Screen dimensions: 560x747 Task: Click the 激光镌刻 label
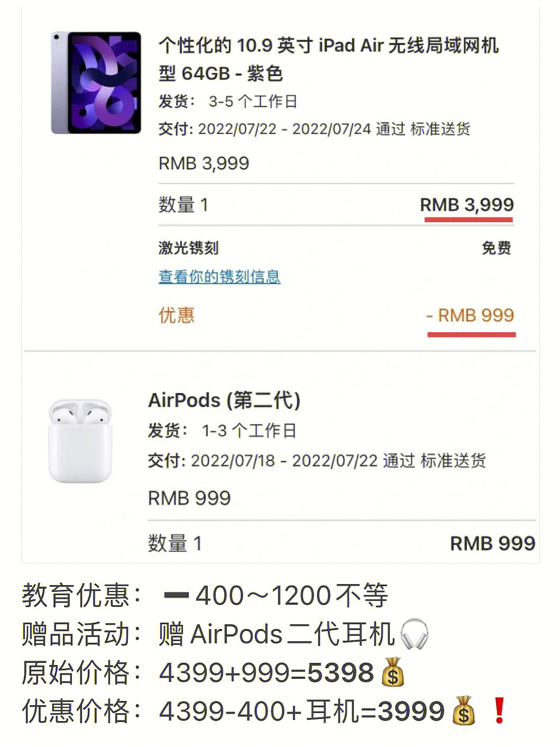pyautogui.click(x=188, y=248)
